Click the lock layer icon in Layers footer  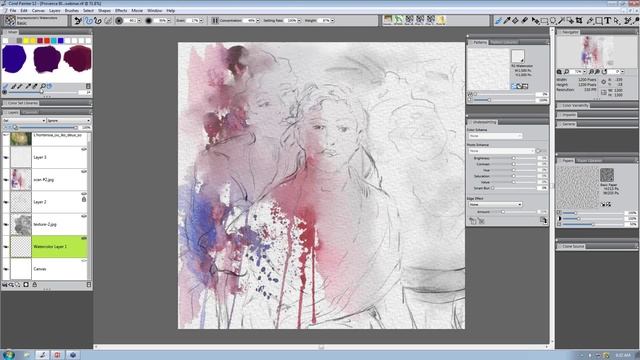(x=35, y=284)
